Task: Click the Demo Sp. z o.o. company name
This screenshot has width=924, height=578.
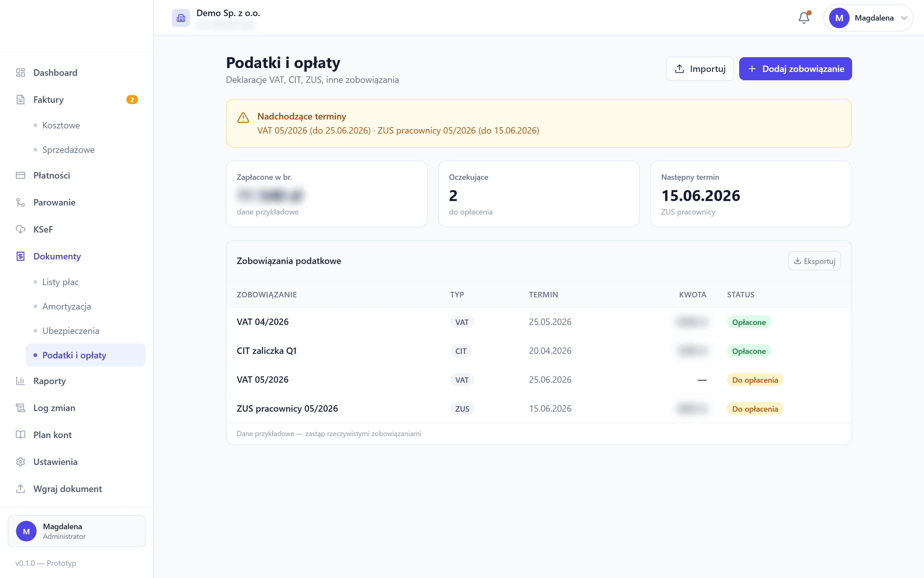Action: coord(228,13)
